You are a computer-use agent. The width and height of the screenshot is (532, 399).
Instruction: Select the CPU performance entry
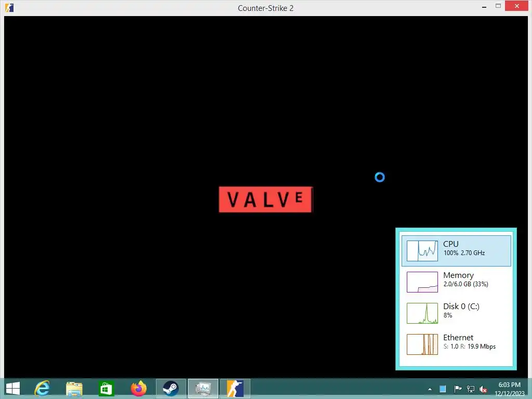(456, 251)
